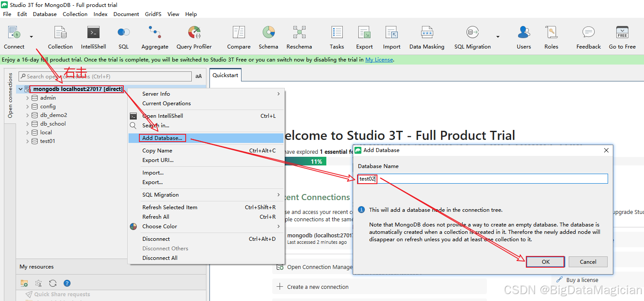Click the My resources settings gear icon
The width and height of the screenshot is (644, 301).
coord(39,283)
